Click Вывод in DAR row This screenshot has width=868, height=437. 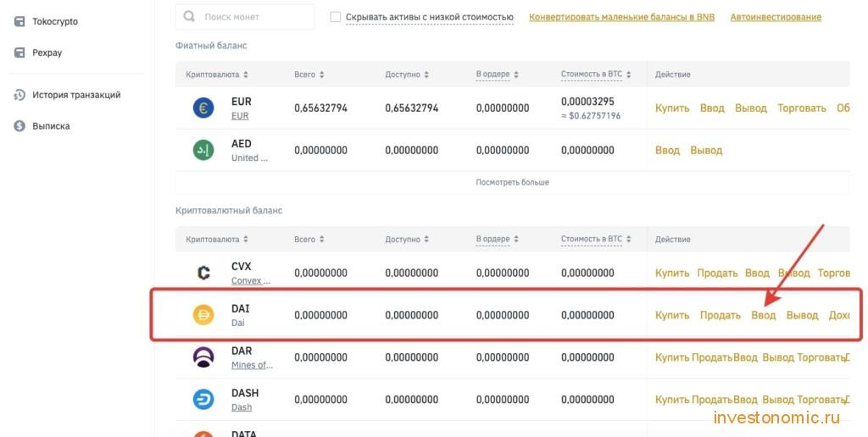click(778, 357)
